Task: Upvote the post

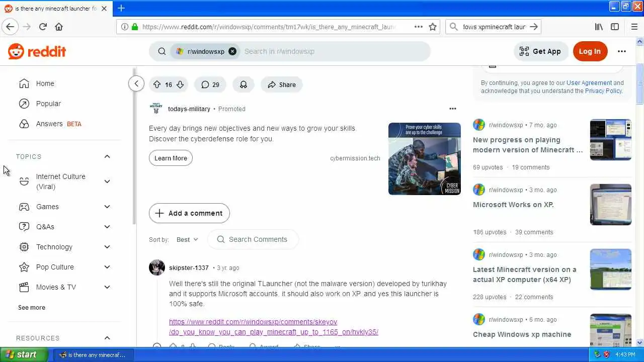Action: click(157, 84)
